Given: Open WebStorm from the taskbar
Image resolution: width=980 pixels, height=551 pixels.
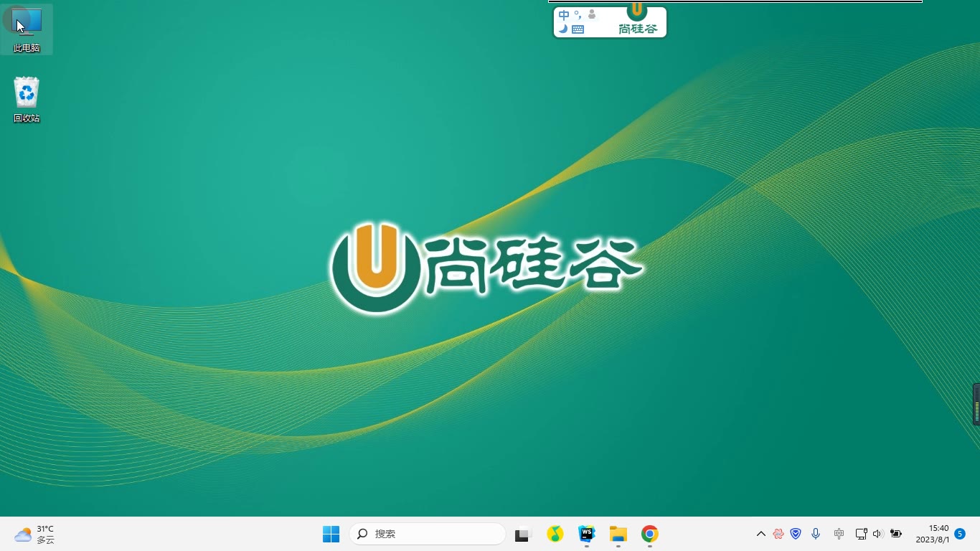Looking at the screenshot, I should (587, 534).
